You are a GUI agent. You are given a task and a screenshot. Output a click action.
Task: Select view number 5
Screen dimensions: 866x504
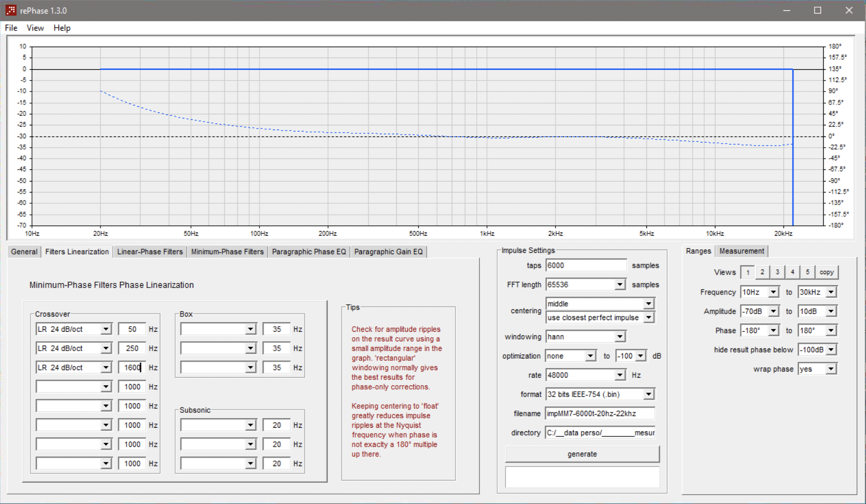click(x=807, y=272)
